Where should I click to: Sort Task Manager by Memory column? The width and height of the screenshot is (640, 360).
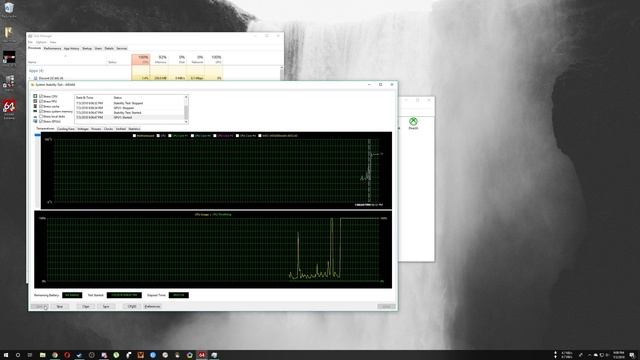159,60
